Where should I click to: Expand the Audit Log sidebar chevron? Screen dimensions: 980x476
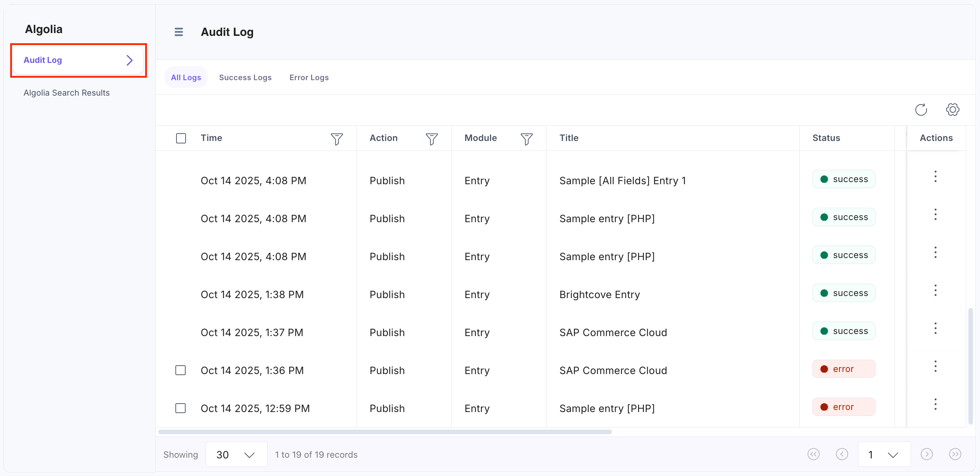129,60
